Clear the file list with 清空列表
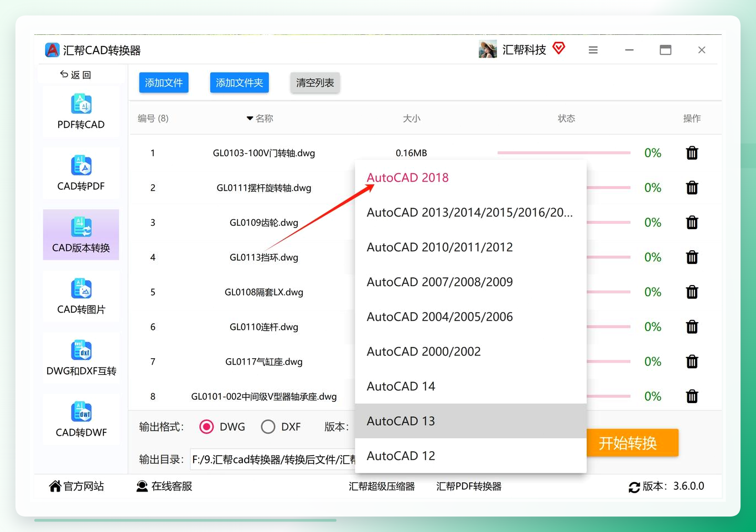This screenshot has width=756, height=532. [315, 82]
